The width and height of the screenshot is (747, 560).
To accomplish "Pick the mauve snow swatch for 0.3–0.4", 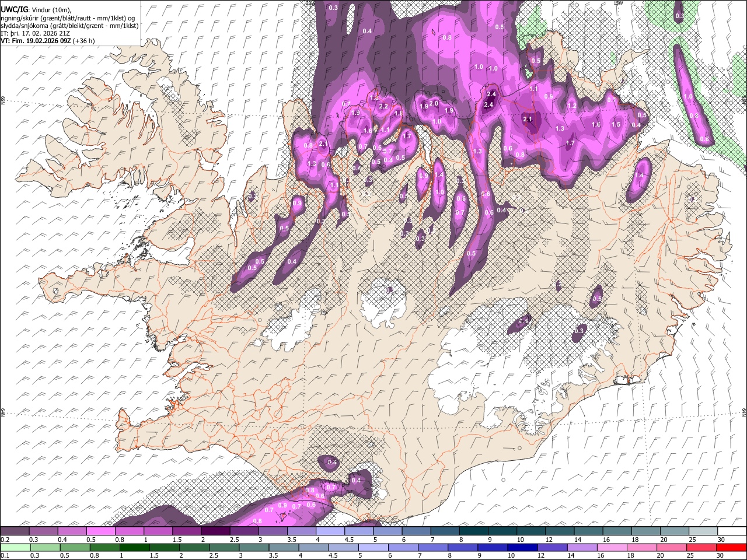I will tap(43, 531).
